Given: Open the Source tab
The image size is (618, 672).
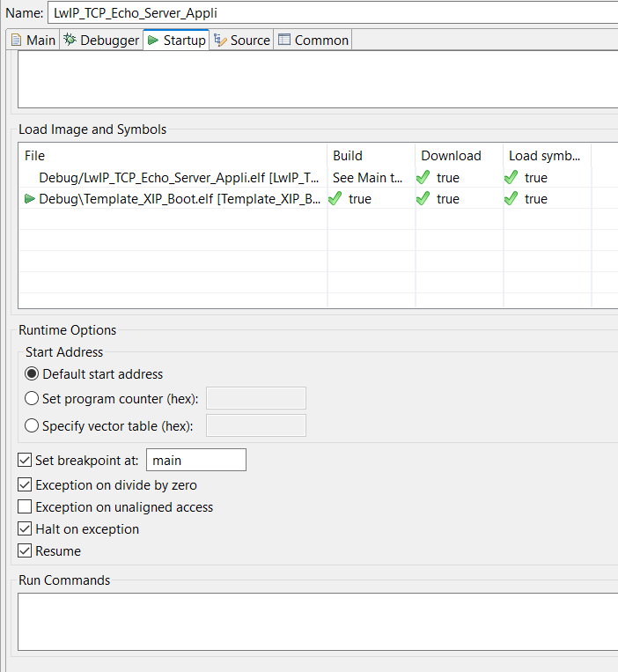Looking at the screenshot, I should [x=249, y=41].
